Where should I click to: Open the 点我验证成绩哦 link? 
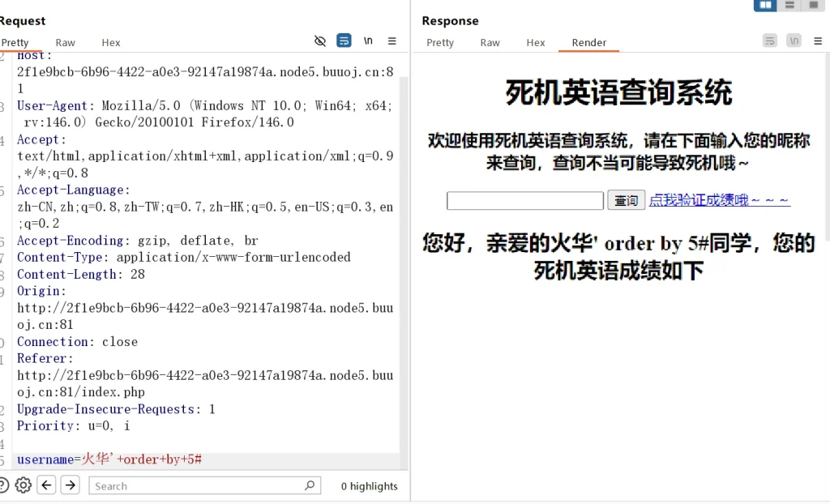click(x=719, y=199)
